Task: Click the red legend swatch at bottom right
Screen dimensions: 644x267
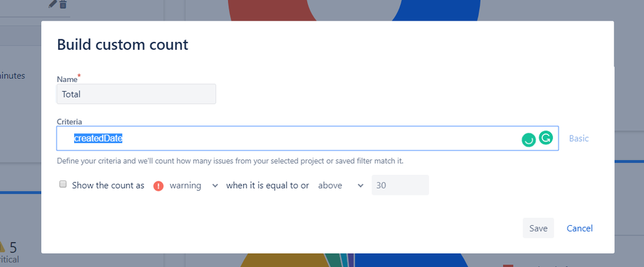Action: point(508,265)
